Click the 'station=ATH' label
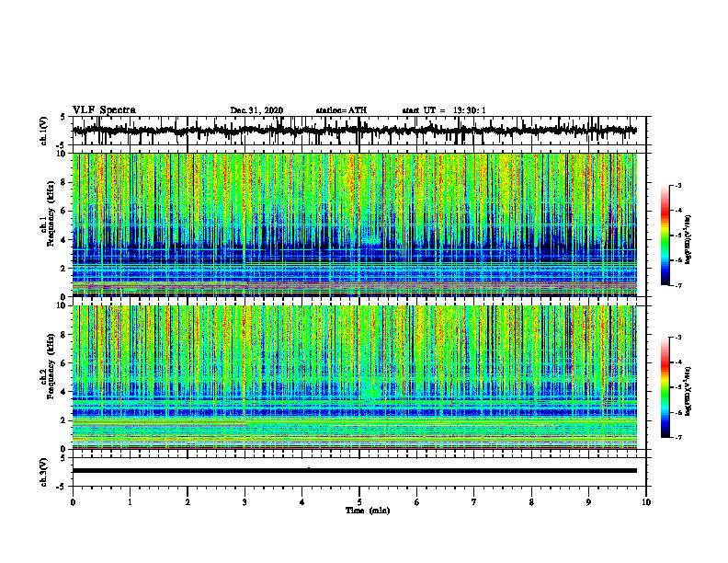The width and height of the screenshot is (728, 563). click(x=341, y=110)
